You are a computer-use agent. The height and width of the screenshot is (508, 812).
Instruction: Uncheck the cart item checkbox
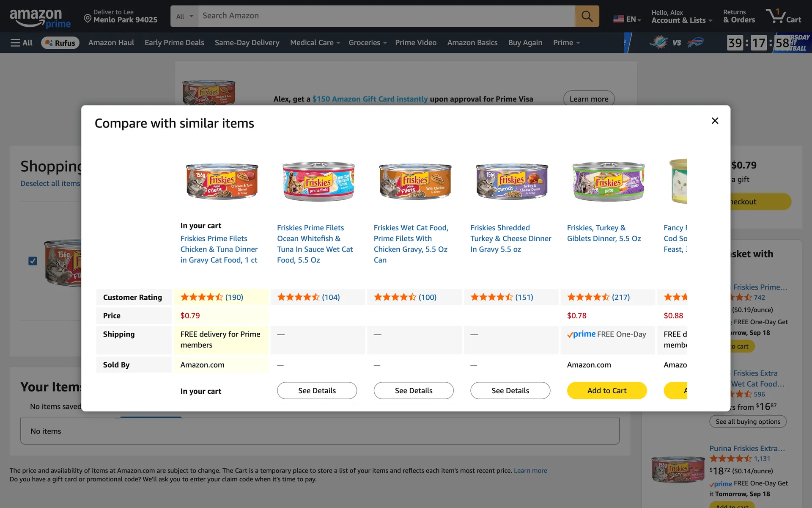point(33,261)
